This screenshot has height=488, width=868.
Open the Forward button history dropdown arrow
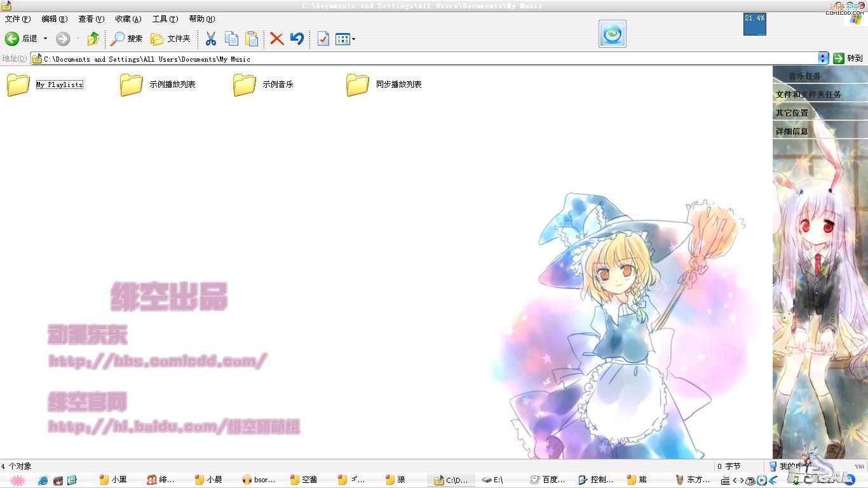[78, 39]
